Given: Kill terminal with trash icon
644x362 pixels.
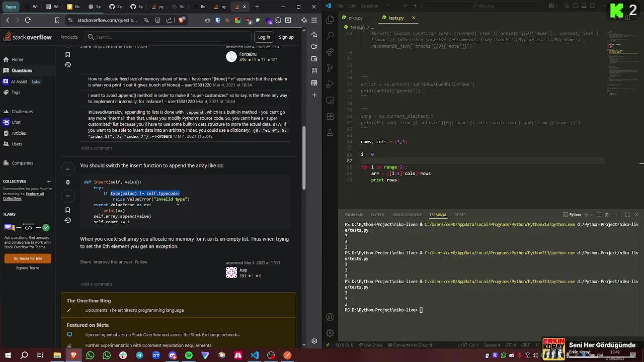Looking at the screenshot, I should tap(606, 215).
